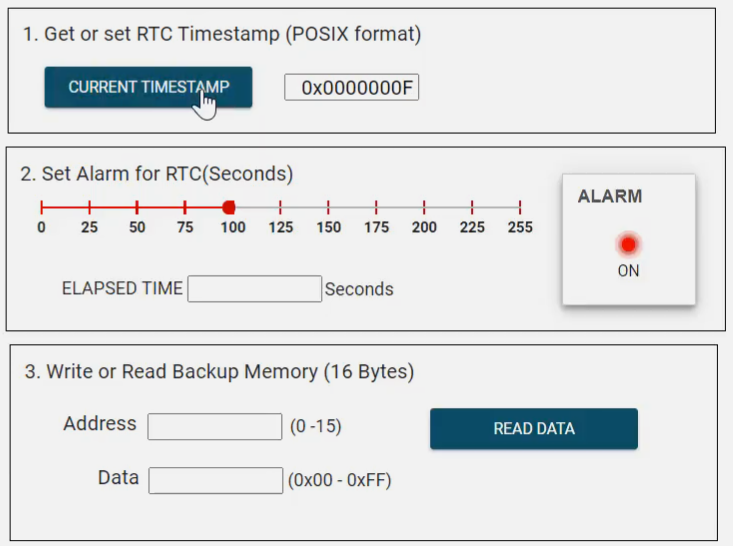Click the Address input field
The height and width of the screenshot is (546, 733).
pyautogui.click(x=214, y=427)
